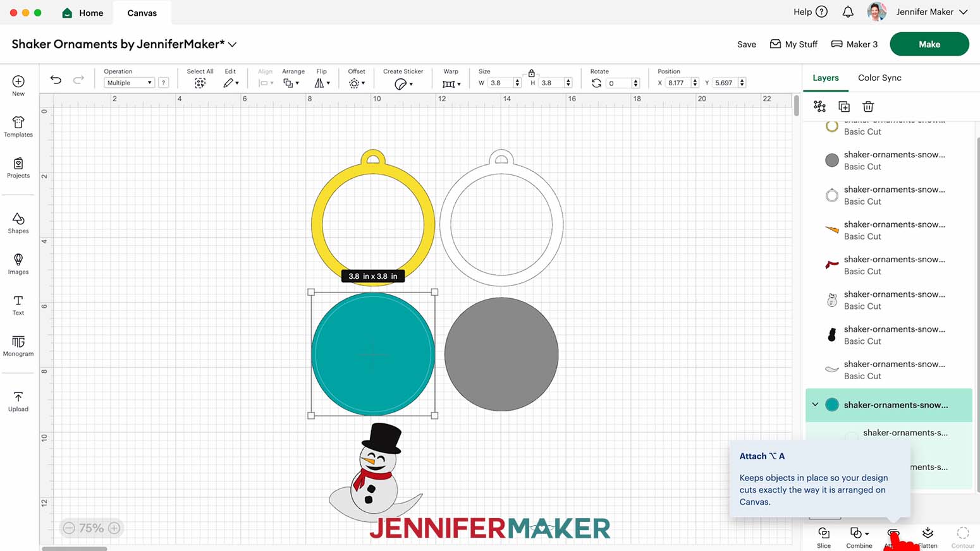Click the Select All icon

pos(200,83)
